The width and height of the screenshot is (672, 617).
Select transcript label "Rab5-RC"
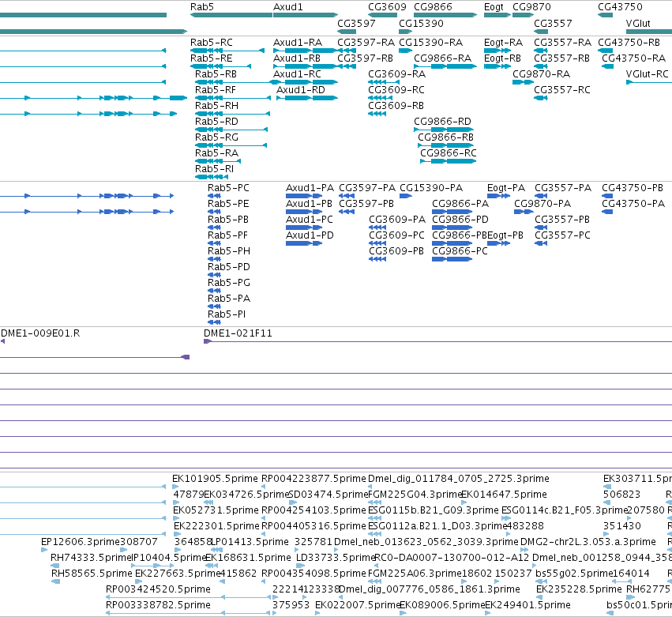tap(212, 43)
